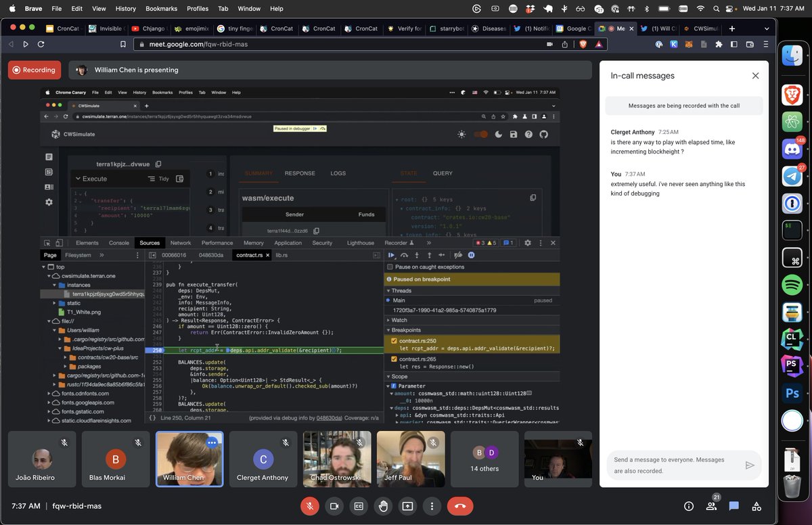This screenshot has width=812, height=525.
Task: Open Finder from the dock
Action: click(792, 56)
